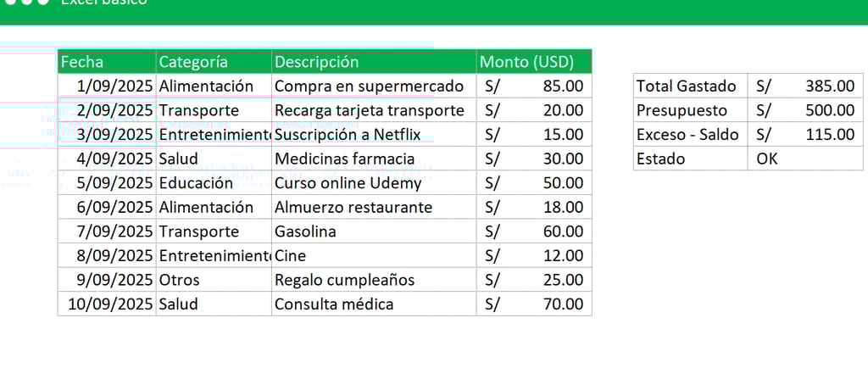
Task: Select the Regalo cumpleaños cell
Action: [x=374, y=280]
